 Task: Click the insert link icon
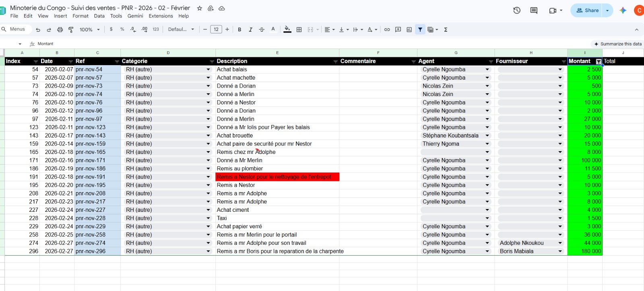387,29
